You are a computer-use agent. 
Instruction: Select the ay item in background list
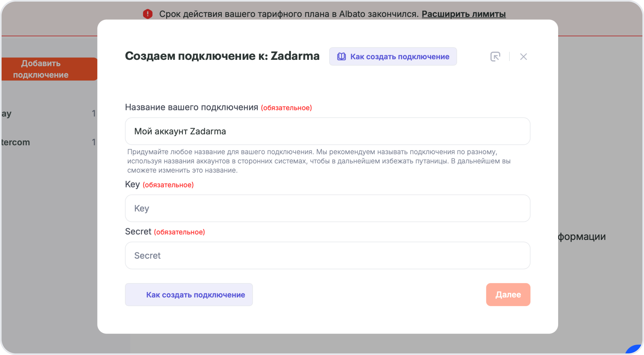click(48, 113)
